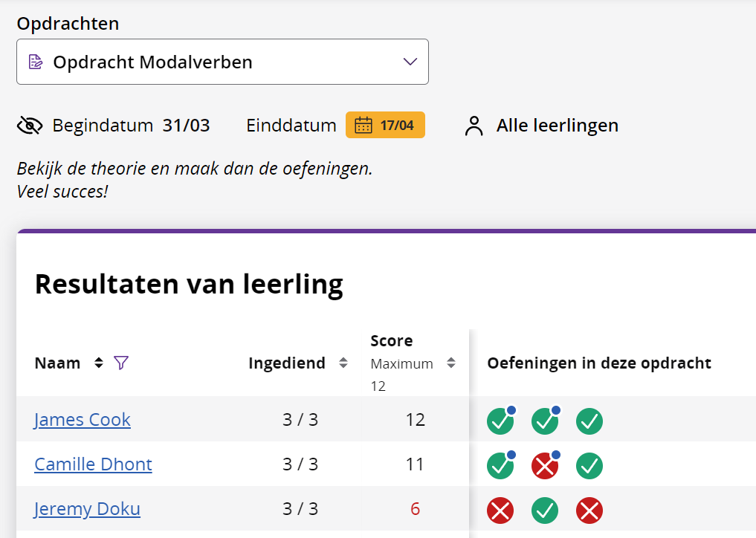
Task: Open Camille Dhont's student results
Action: point(93,464)
